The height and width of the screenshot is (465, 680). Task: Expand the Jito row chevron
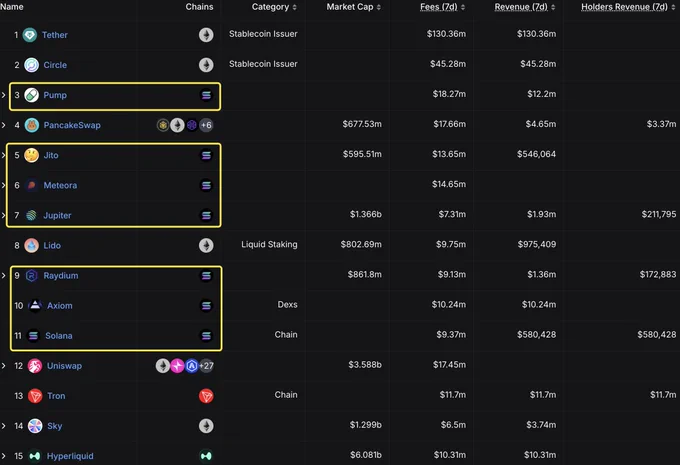(x=3, y=155)
